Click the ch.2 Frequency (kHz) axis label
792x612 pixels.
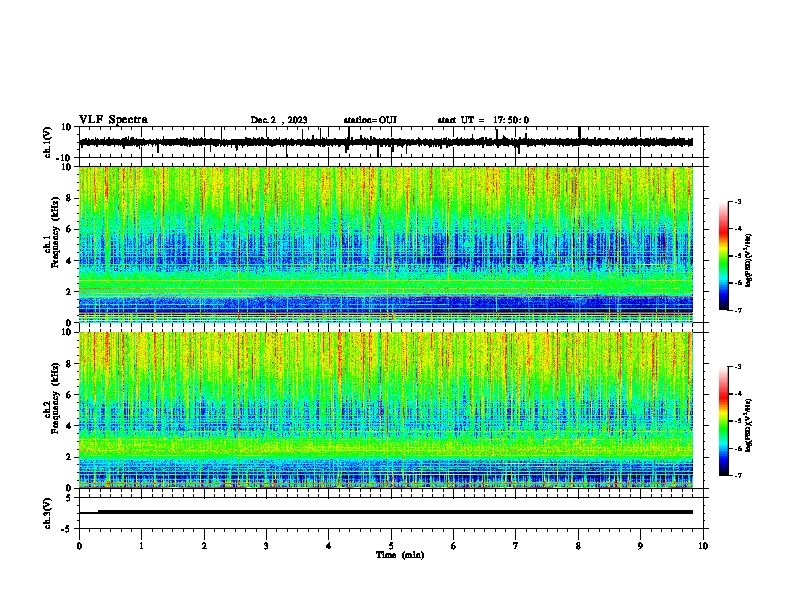tap(52, 399)
